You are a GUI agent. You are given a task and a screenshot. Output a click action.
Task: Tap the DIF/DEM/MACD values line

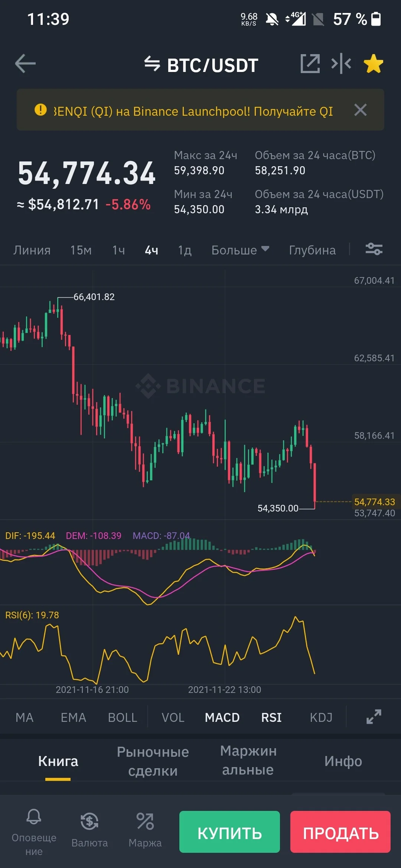[x=98, y=536]
